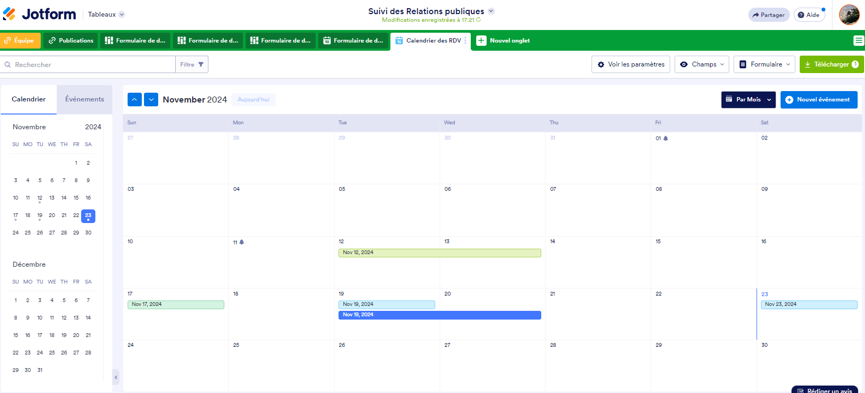865x393 pixels.
Task: Open the user profile avatar
Action: (848, 15)
